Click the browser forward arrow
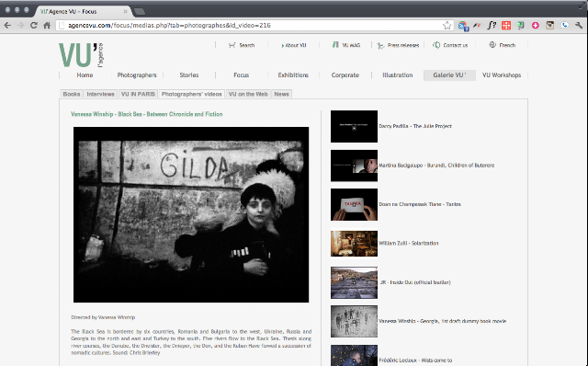Viewport: 588px width, 366px height. (20, 25)
